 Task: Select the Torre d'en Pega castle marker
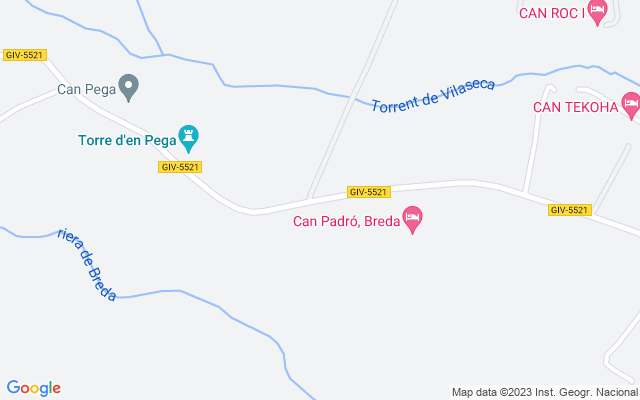tap(189, 138)
